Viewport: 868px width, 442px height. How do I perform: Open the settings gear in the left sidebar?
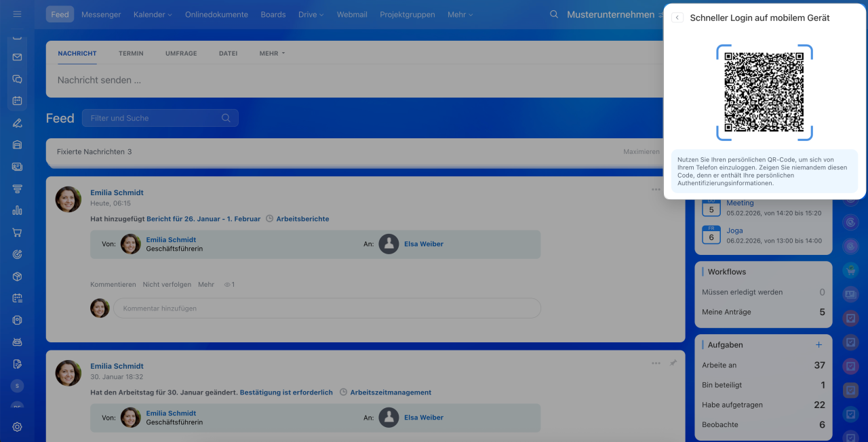coord(17,427)
